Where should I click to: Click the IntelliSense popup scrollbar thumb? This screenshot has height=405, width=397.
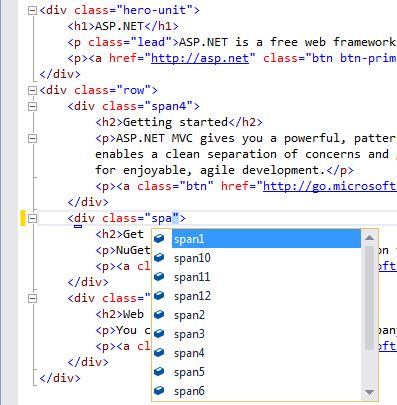pyautogui.click(x=369, y=298)
